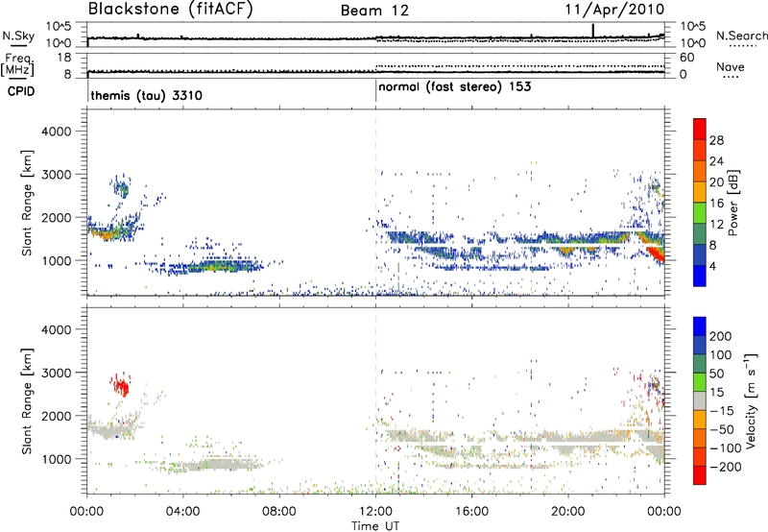Click the "12:00" time axis tick label
This screenshot has width=768, height=532.
375,512
